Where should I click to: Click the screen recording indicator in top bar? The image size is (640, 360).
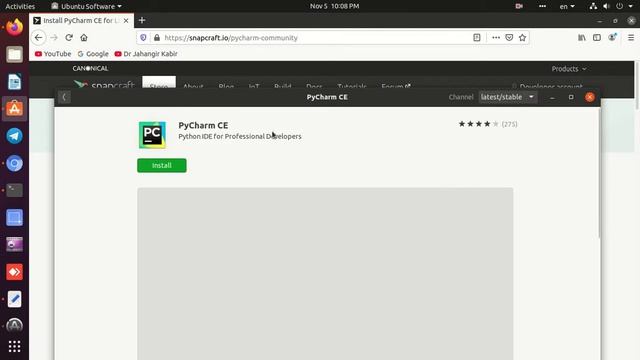click(519, 6)
